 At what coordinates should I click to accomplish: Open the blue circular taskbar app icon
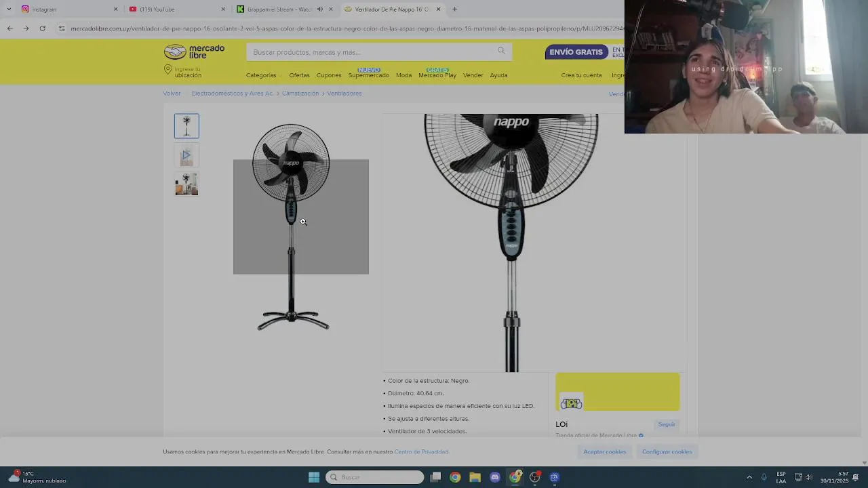point(555,477)
